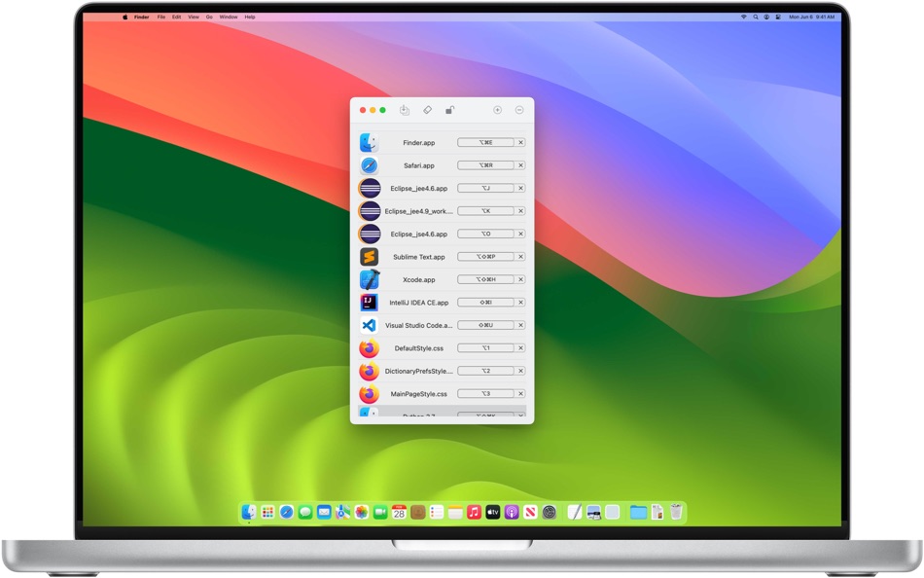
Task: Open the Window menu in the menu bar
Action: pyautogui.click(x=229, y=18)
